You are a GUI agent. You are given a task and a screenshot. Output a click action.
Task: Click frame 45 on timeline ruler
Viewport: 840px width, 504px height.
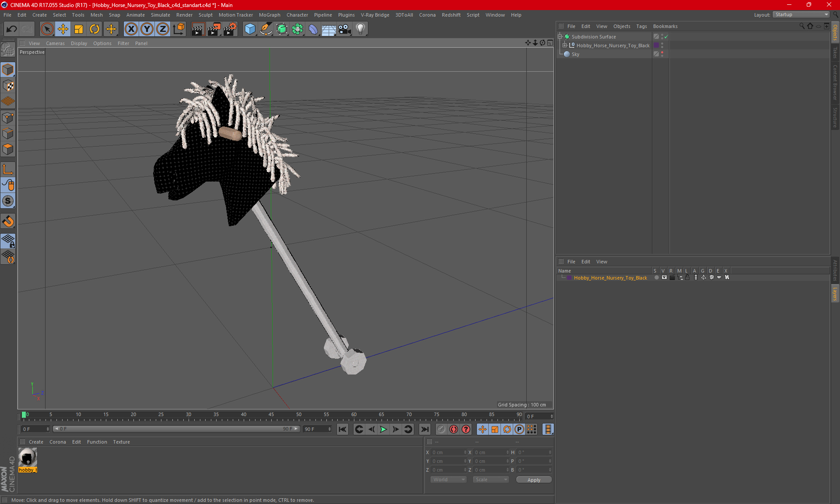coord(271,416)
